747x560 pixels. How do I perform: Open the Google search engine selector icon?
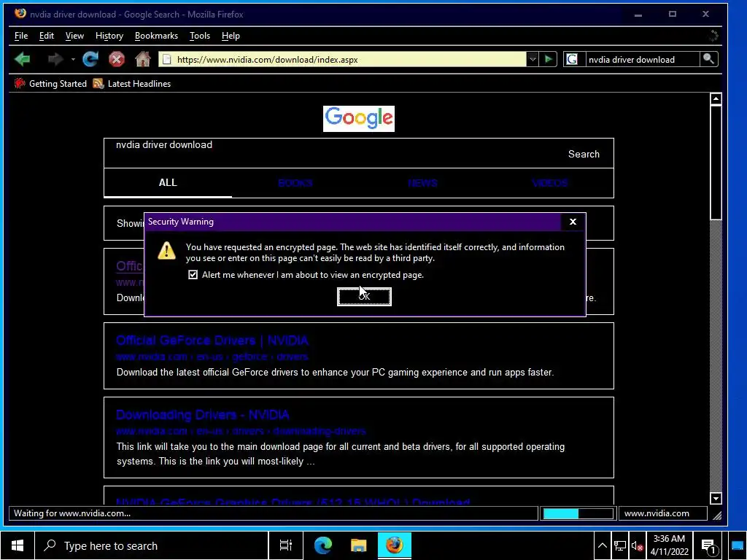(x=572, y=60)
